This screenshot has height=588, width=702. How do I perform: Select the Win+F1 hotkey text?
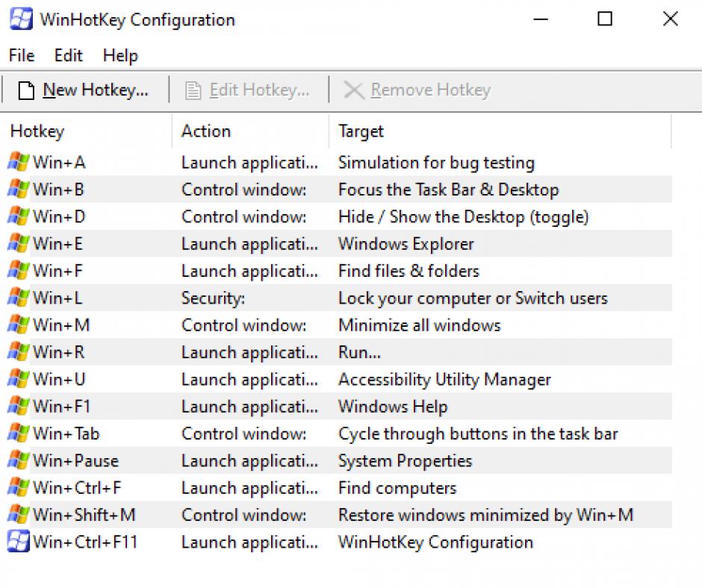(x=62, y=407)
